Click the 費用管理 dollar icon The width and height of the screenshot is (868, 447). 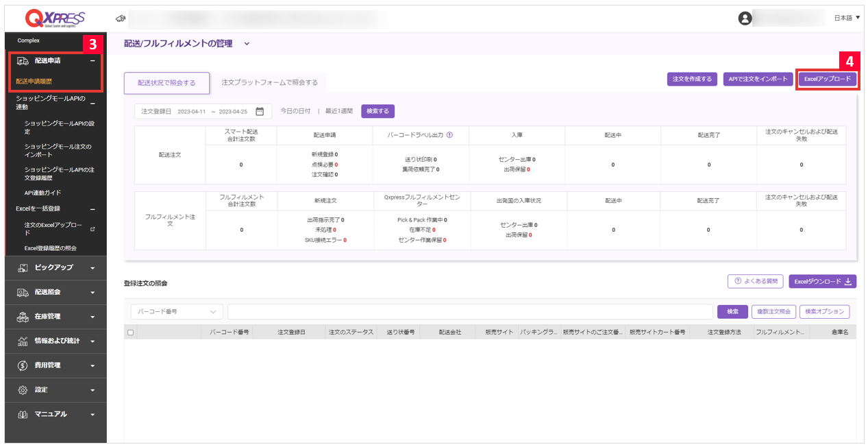coord(21,365)
